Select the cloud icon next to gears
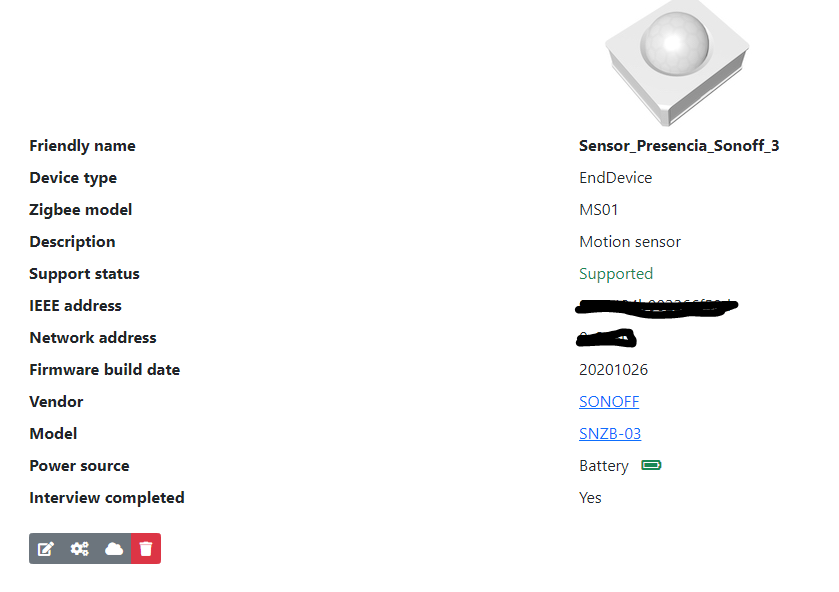The width and height of the screenshot is (839, 592). click(114, 548)
